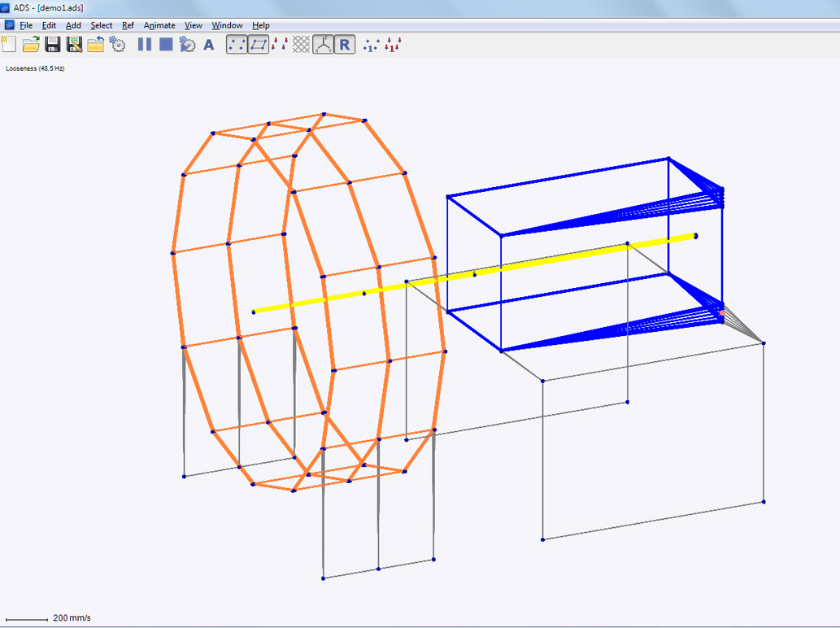Click the letter A text icon
The width and height of the screenshot is (840, 628).
[x=209, y=45]
